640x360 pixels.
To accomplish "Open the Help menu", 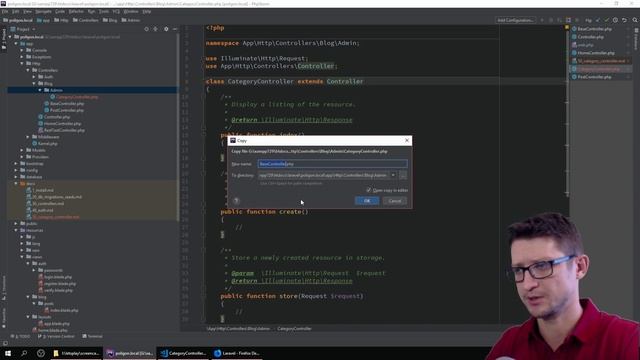I will (x=147, y=11).
